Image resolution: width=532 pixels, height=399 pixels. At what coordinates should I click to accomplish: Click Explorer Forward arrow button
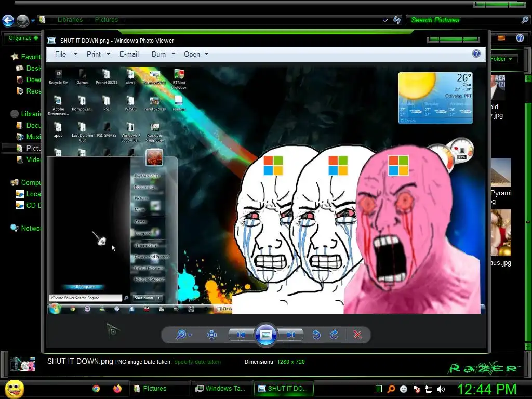tap(23, 20)
